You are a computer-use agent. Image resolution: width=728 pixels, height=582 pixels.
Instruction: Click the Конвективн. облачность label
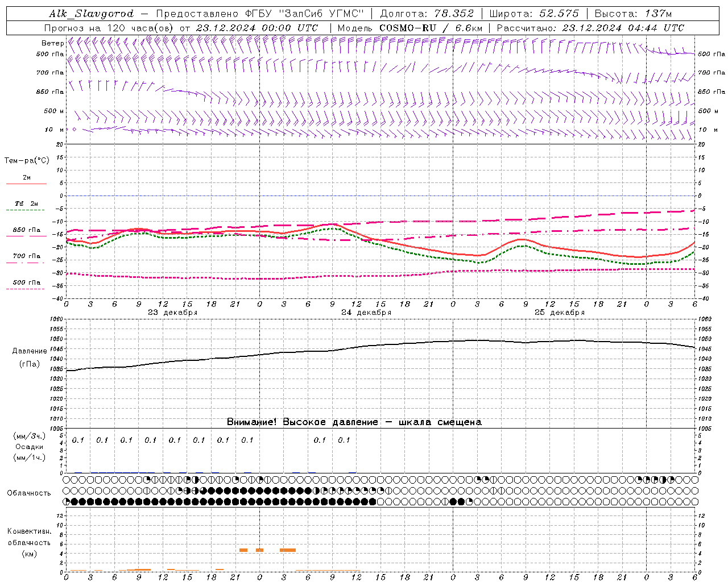tap(29, 542)
